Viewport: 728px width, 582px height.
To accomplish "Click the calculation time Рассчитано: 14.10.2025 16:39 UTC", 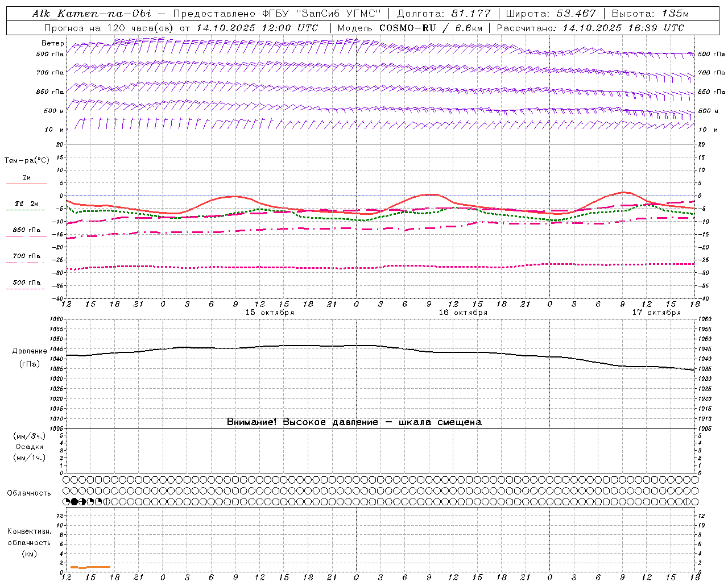I will click(590, 28).
